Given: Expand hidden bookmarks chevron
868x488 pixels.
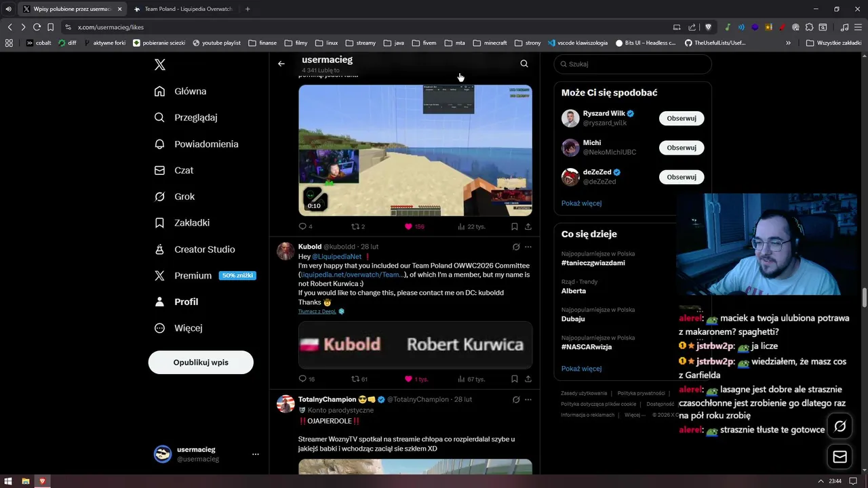Looking at the screenshot, I should 788,43.
